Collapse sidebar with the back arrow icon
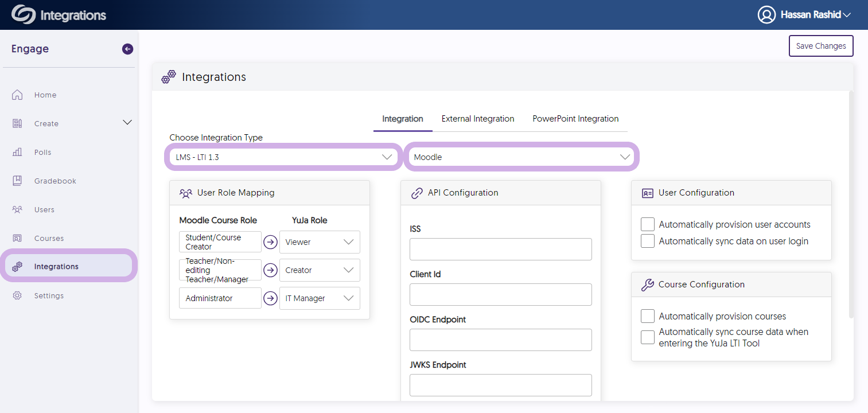 tap(127, 49)
